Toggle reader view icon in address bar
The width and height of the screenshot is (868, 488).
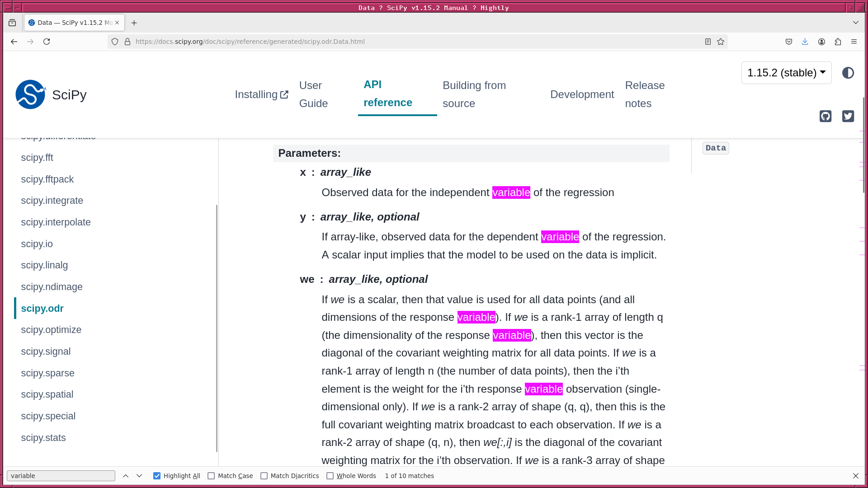click(708, 42)
